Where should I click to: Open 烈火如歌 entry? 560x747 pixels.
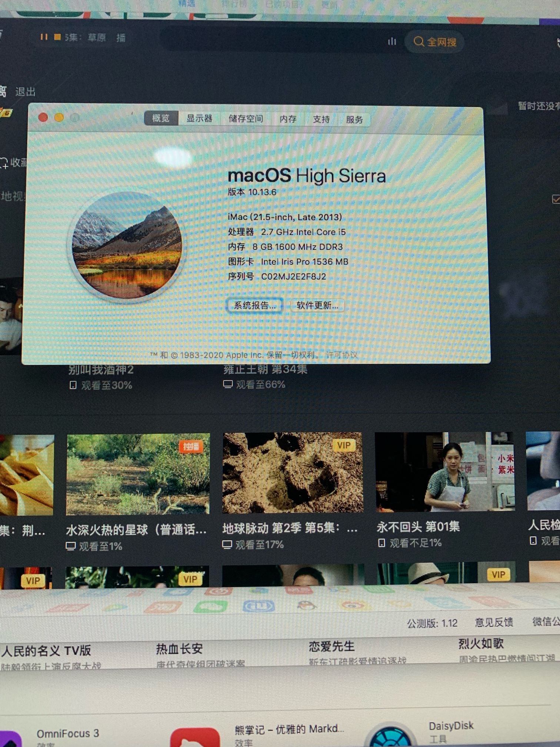point(481,644)
